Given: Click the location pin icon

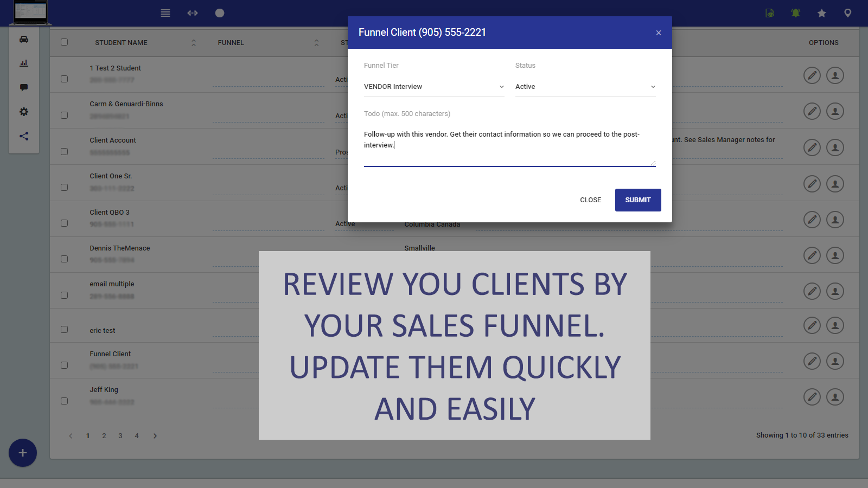Looking at the screenshot, I should click(x=848, y=13).
